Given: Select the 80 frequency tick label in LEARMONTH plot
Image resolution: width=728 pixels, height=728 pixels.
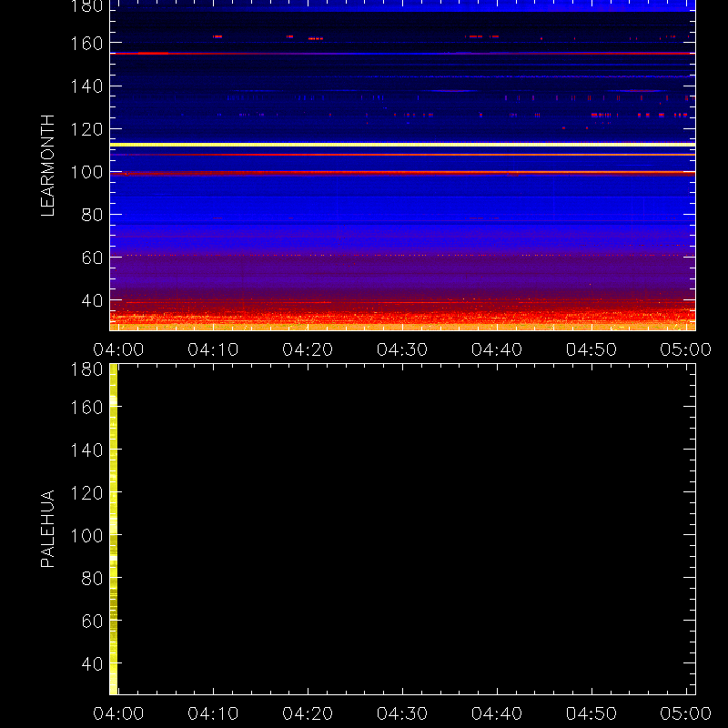Looking at the screenshot, I should coord(92,215).
